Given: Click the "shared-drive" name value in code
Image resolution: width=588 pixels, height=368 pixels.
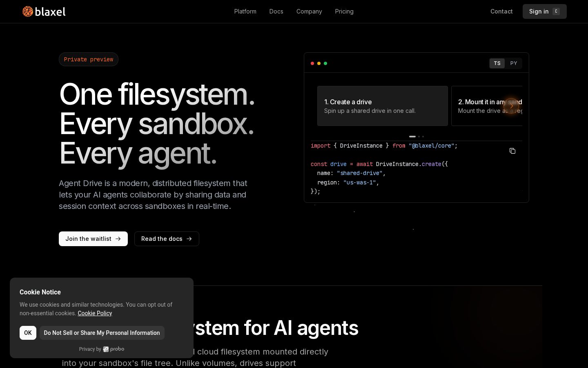Looking at the screenshot, I should (360, 173).
